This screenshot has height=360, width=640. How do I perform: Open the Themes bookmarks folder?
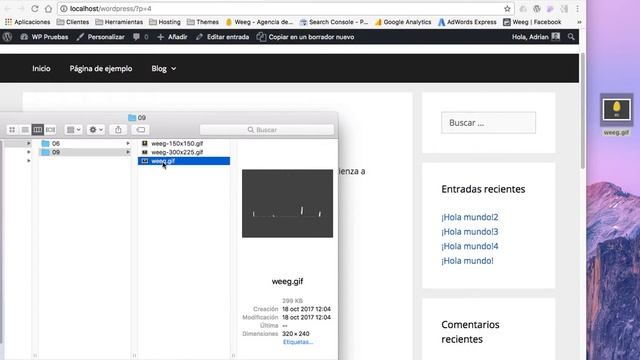click(x=203, y=22)
